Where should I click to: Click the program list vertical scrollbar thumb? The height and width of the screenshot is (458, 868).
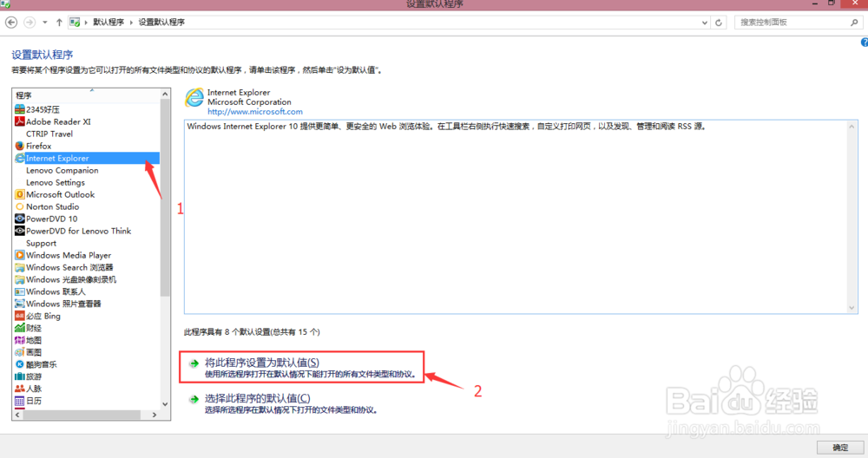coord(165,198)
